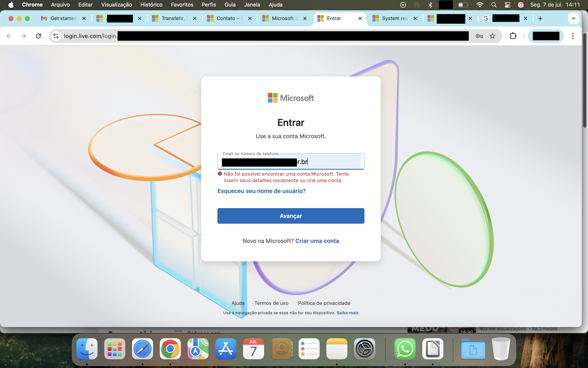Open site information icon in address bar

(x=56, y=36)
